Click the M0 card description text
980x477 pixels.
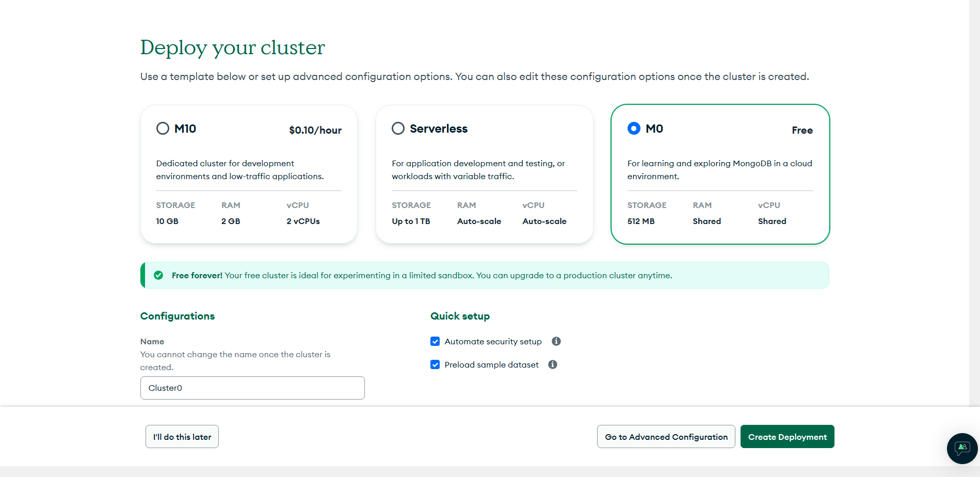(720, 170)
